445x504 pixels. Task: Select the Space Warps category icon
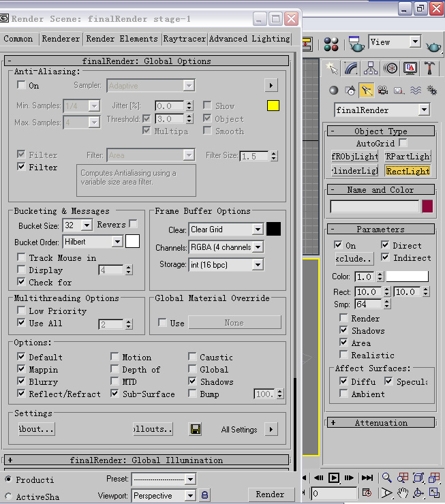click(x=416, y=91)
